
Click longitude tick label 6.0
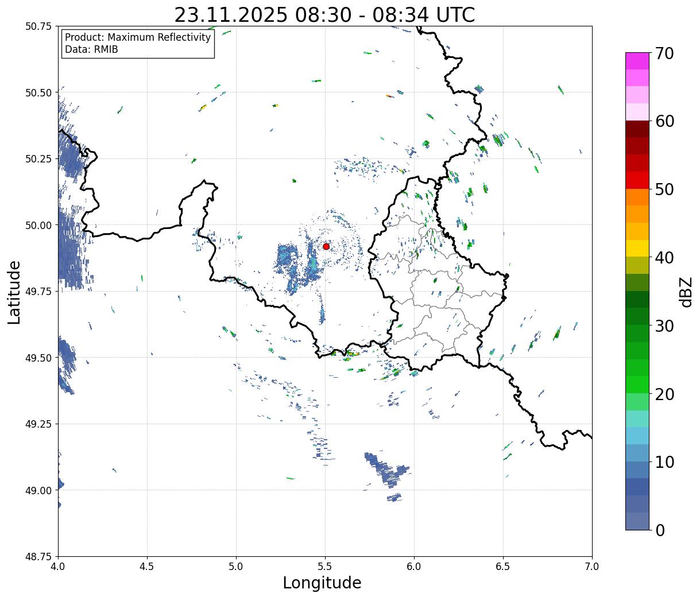coord(414,566)
